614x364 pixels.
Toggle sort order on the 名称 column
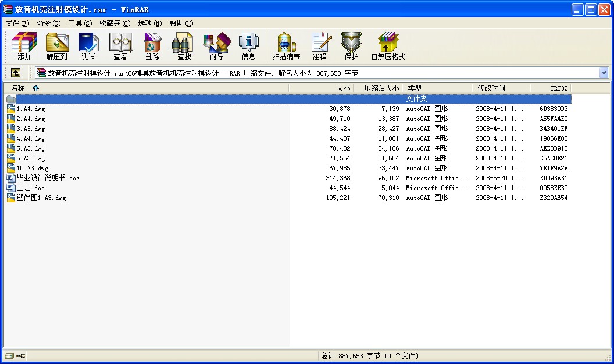pyautogui.click(x=17, y=88)
